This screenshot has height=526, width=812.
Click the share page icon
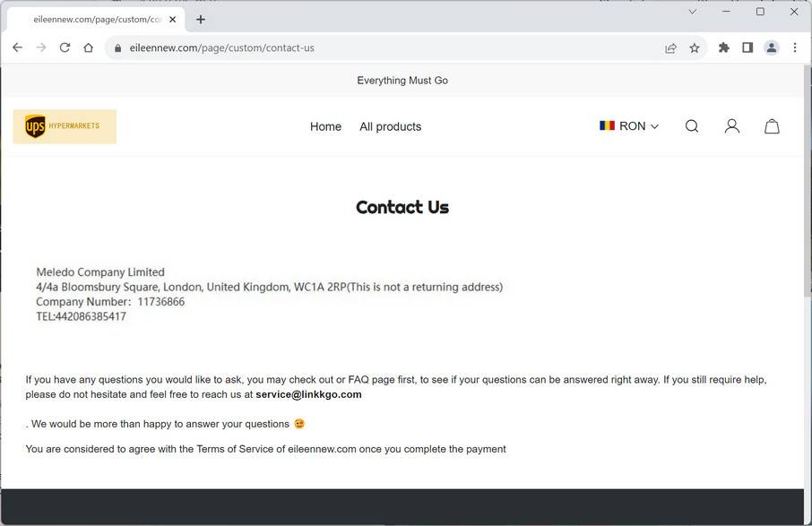point(670,48)
